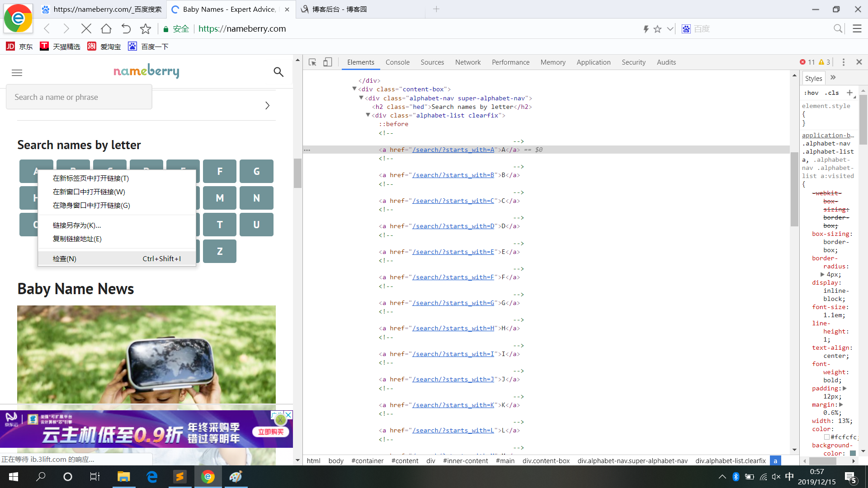Show more Styles pane tabs chevron

pos(833,78)
